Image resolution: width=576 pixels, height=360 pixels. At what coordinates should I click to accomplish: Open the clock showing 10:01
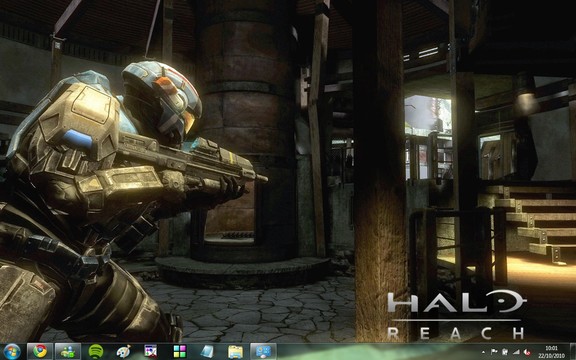pyautogui.click(x=551, y=348)
